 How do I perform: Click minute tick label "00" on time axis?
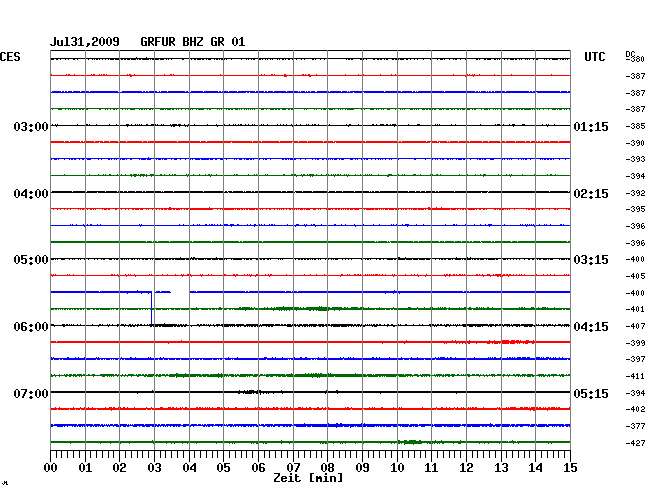coord(51,468)
